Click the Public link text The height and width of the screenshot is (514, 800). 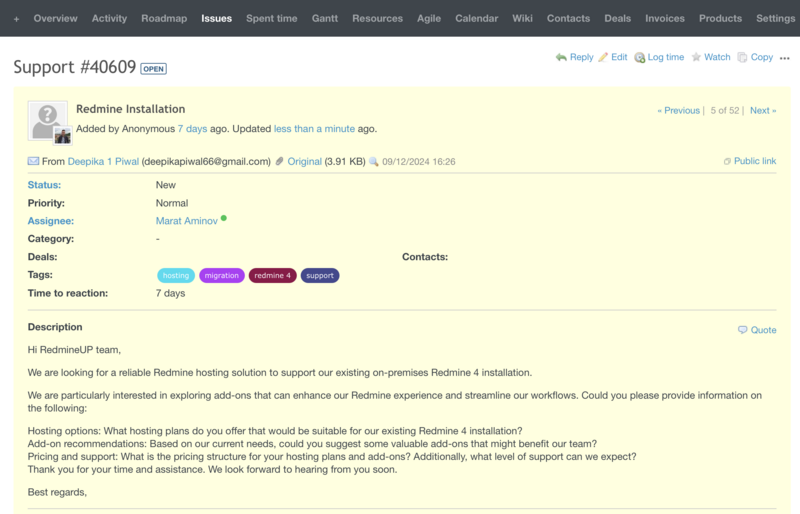[755, 161]
